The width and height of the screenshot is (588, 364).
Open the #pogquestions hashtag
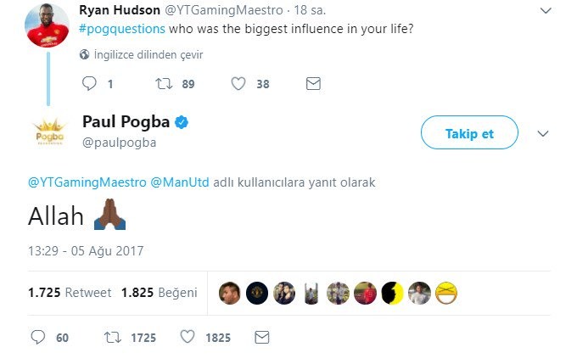click(x=121, y=28)
